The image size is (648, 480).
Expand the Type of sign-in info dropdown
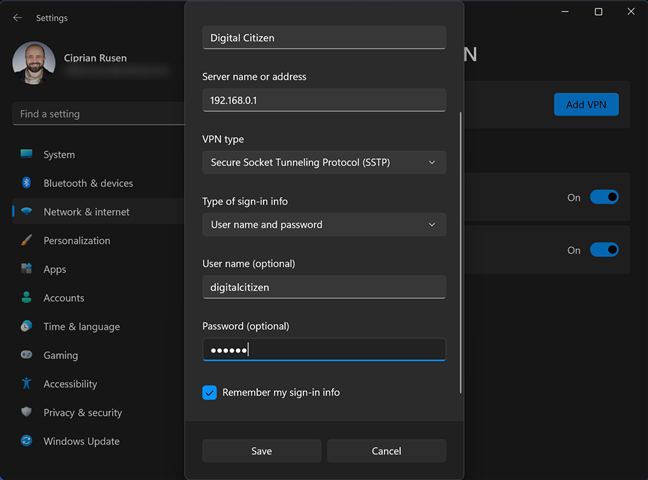click(x=324, y=224)
